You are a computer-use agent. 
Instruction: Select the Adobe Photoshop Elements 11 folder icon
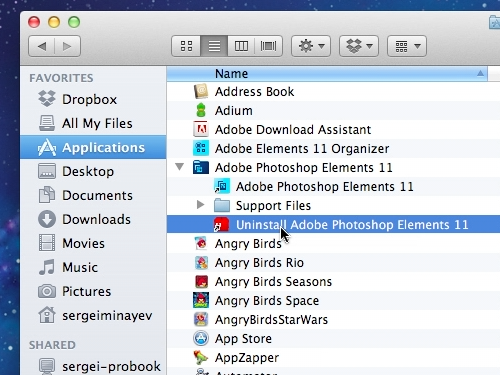coord(201,167)
